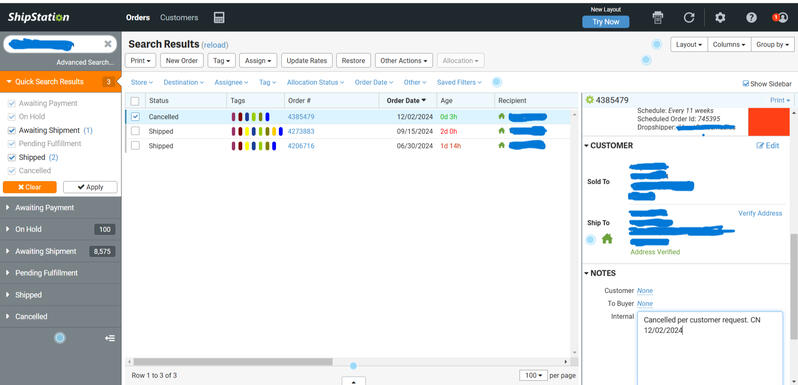Toggle the Show Sidebar checkbox
Screen dimensions: 798x385
[746, 84]
